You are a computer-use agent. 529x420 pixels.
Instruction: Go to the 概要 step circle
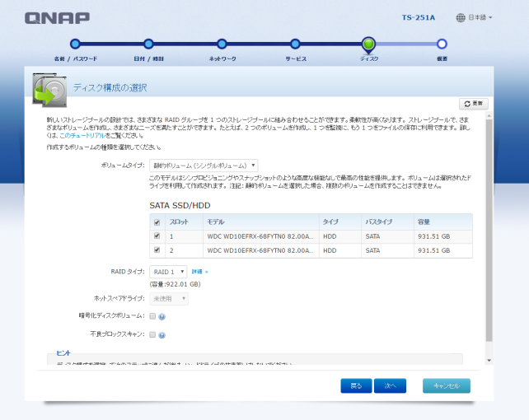pyautogui.click(x=442, y=44)
